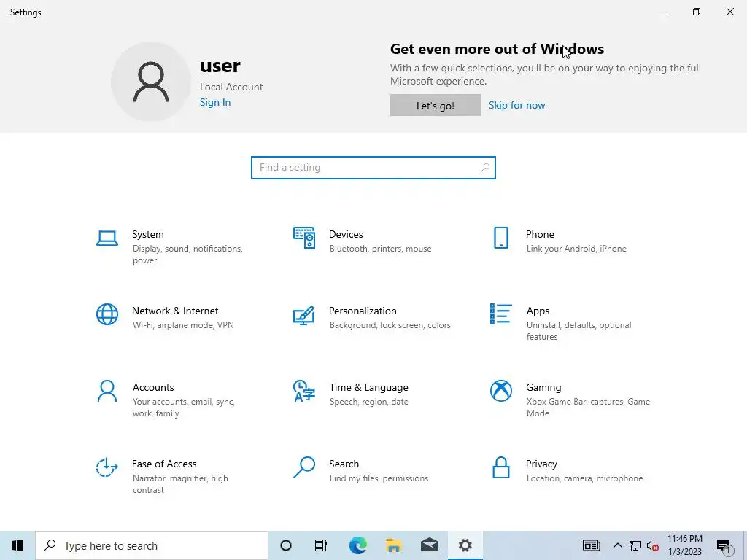This screenshot has width=747, height=560.
Task: Select the Phone category title
Action: (x=540, y=234)
